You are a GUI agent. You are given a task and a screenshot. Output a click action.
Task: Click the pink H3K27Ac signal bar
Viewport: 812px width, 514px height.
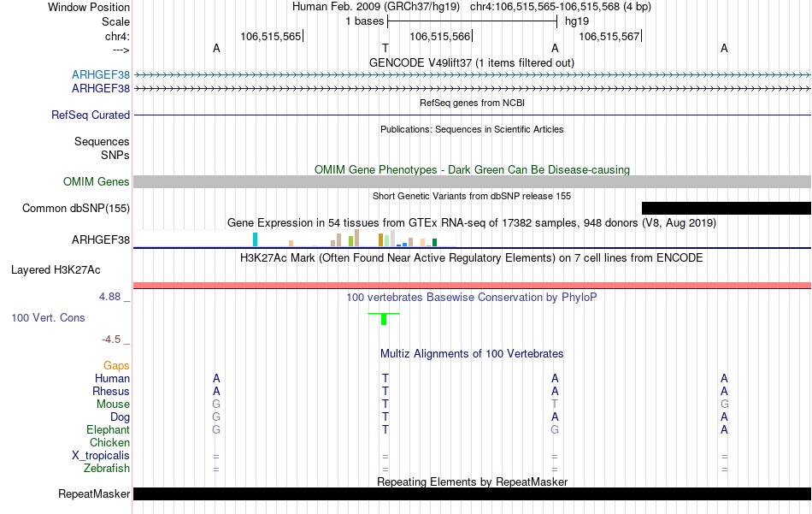pyautogui.click(x=473, y=286)
